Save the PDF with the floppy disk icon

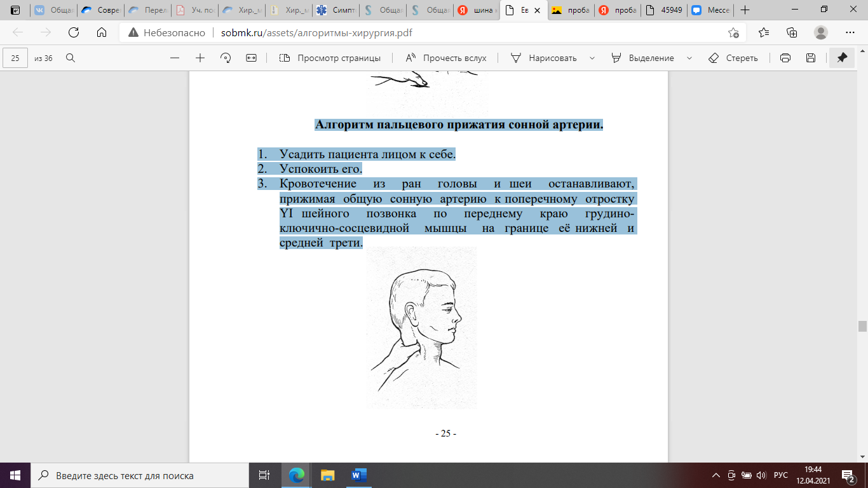coord(811,58)
